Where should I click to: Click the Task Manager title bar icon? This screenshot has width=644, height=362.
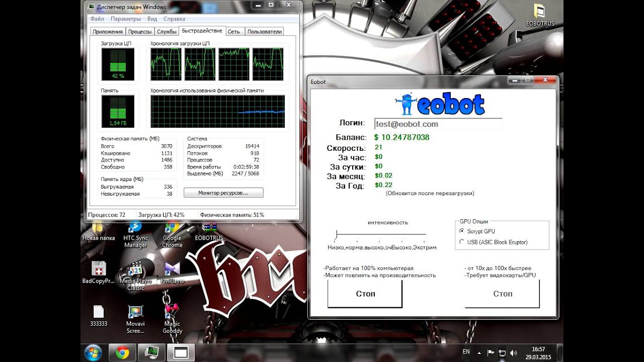91,7
